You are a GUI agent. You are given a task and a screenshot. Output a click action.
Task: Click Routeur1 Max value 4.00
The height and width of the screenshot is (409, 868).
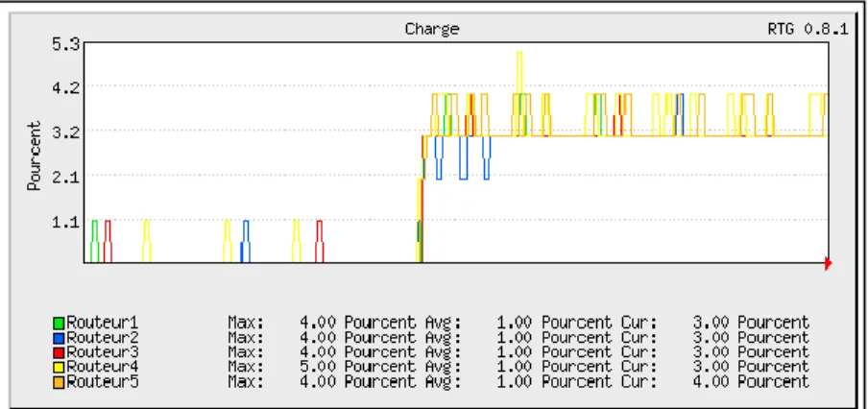[x=318, y=322]
